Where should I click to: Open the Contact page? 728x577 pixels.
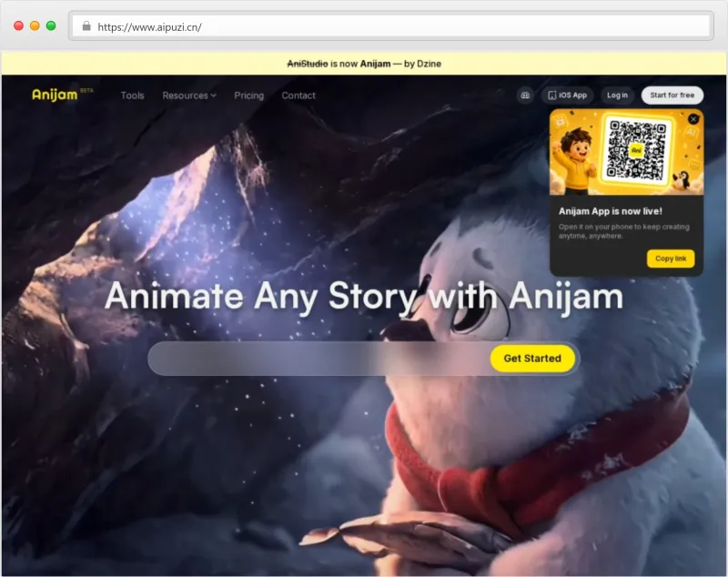[298, 96]
